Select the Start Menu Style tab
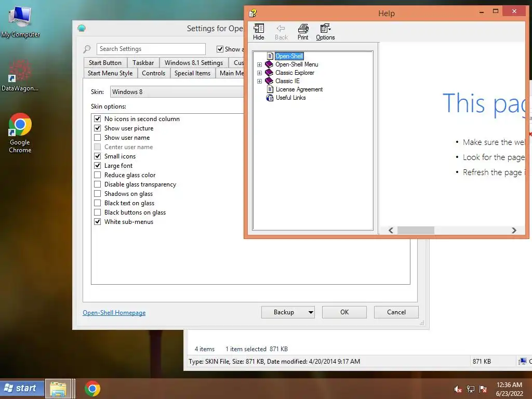This screenshot has height=399, width=532. 110,73
